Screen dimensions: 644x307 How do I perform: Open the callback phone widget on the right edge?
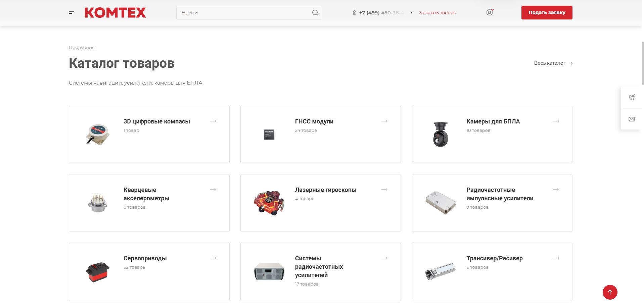632,97
